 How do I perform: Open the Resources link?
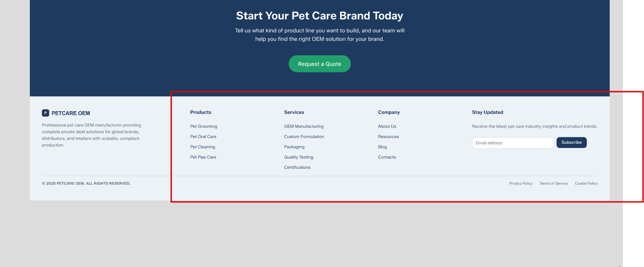point(388,137)
